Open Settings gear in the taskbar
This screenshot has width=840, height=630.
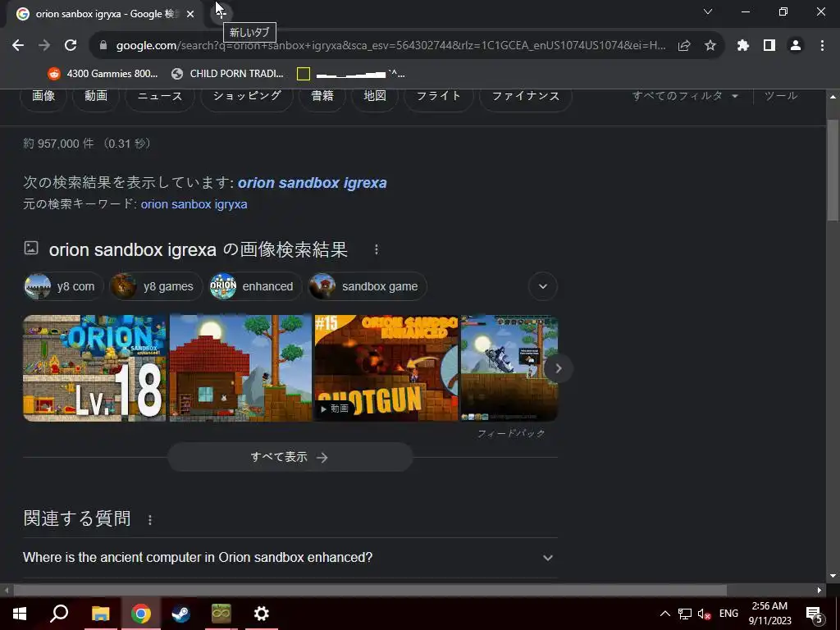(261, 614)
